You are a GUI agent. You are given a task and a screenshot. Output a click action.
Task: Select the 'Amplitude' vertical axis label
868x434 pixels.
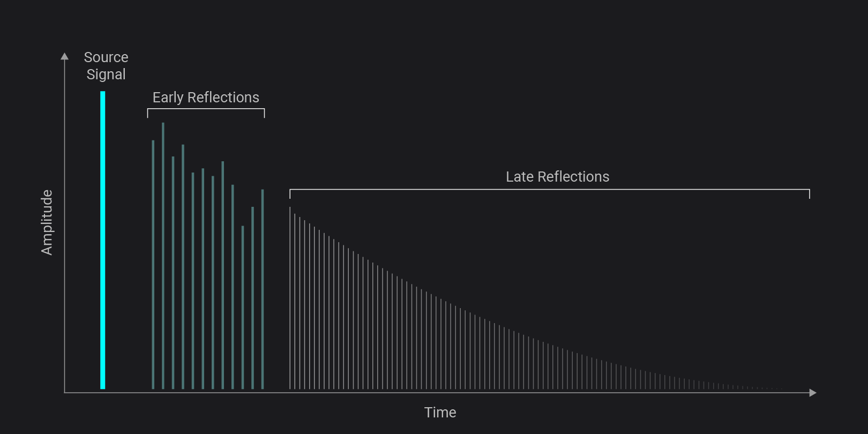(47, 222)
